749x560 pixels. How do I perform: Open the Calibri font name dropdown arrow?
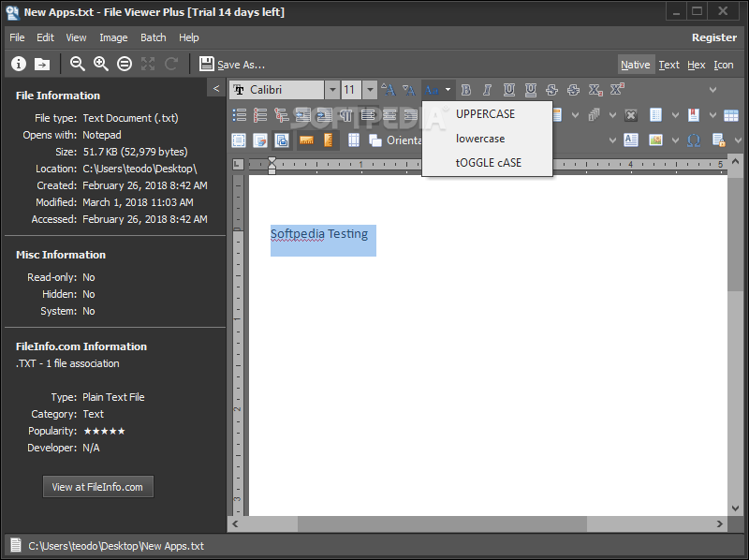point(332,89)
